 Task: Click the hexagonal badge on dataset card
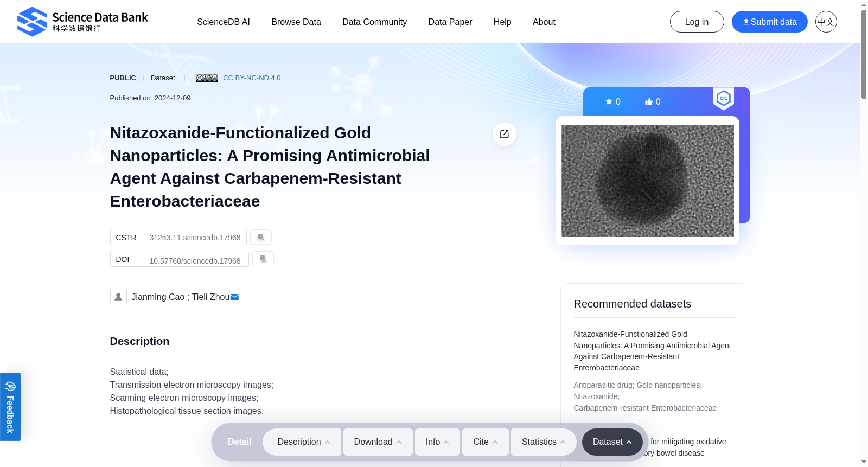pyautogui.click(x=724, y=98)
